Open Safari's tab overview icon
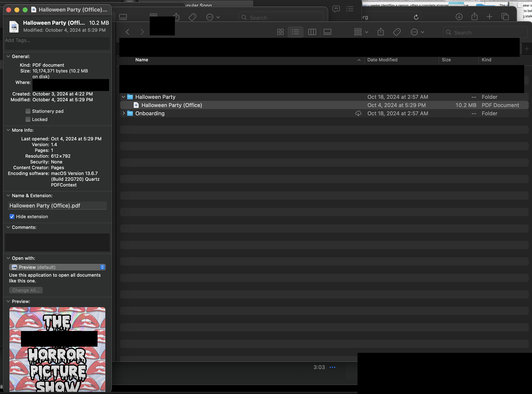This screenshot has width=532, height=394. [x=505, y=17]
